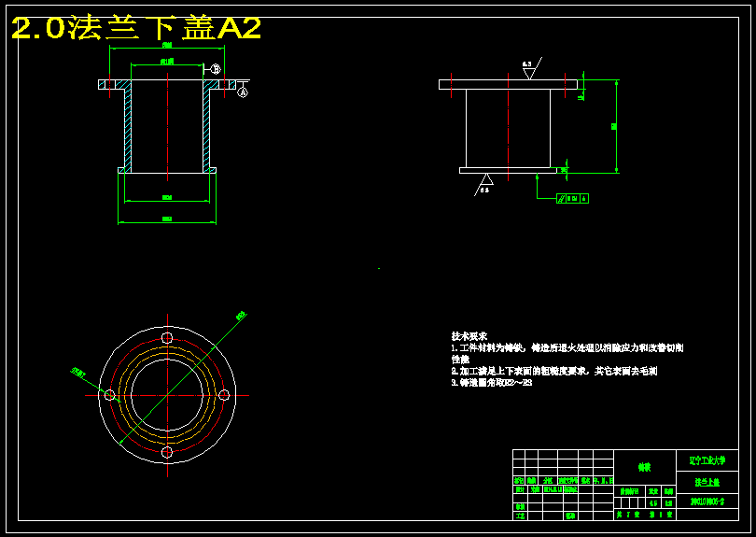Click the sheet count row in title block
756x537 pixels.
(x=645, y=515)
